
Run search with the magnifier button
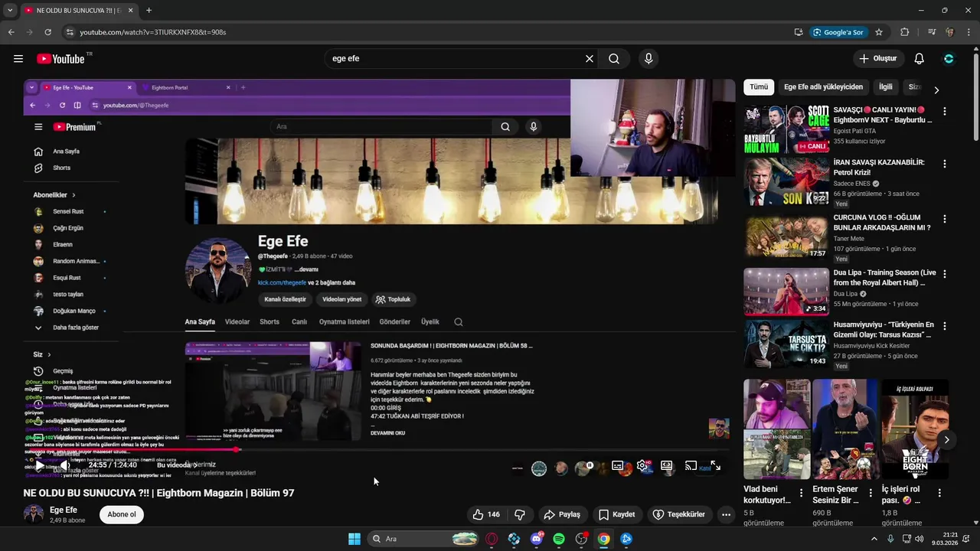[614, 59]
